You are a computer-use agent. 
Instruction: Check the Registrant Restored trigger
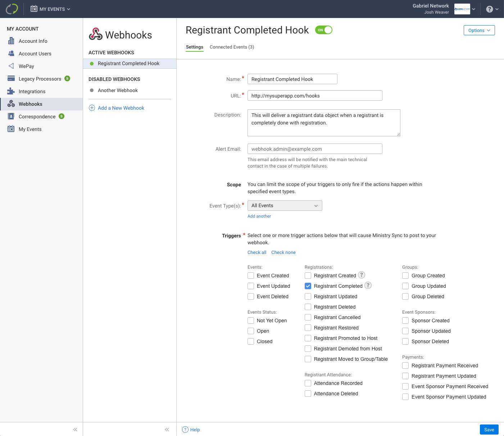(x=308, y=328)
